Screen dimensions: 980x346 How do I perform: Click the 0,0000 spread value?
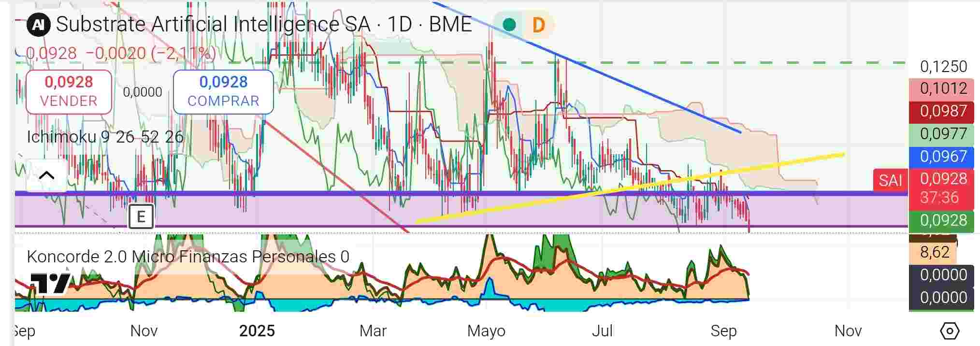point(143,92)
